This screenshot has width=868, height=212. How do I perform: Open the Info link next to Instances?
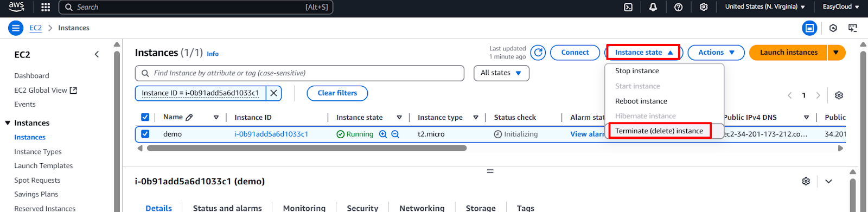click(x=213, y=54)
